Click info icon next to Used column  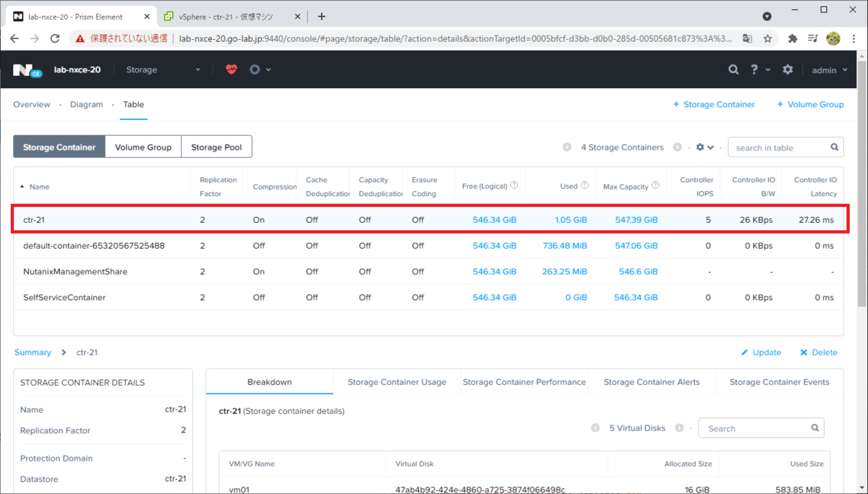[584, 185]
